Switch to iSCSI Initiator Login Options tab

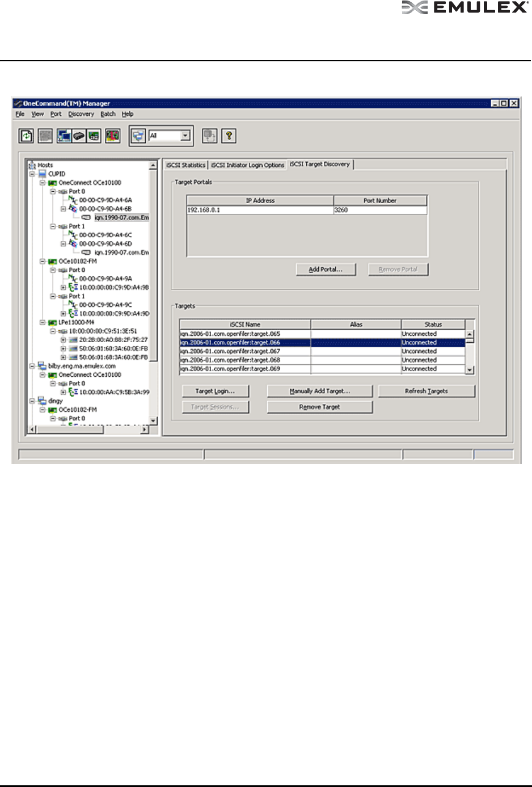pyautogui.click(x=248, y=165)
